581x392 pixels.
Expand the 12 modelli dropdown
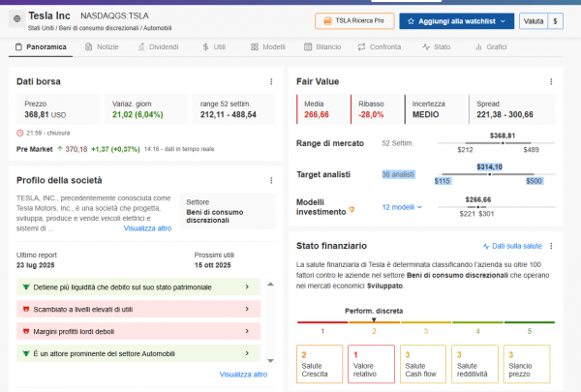point(402,207)
